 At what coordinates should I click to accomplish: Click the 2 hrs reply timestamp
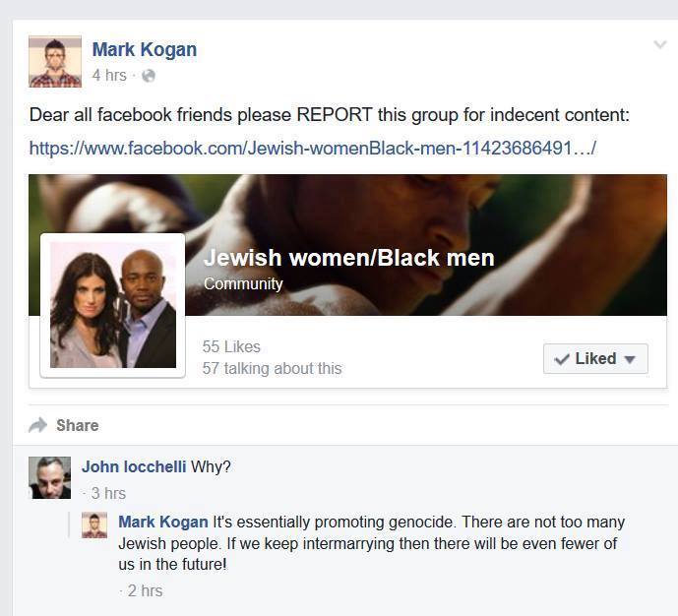(x=146, y=591)
